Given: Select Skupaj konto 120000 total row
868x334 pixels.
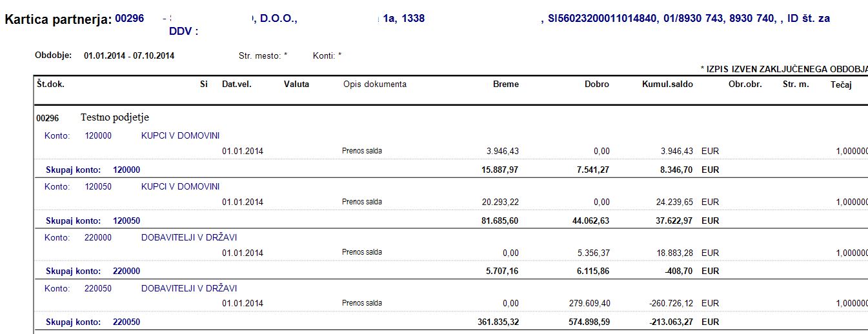Looking at the screenshot, I should (452, 170).
